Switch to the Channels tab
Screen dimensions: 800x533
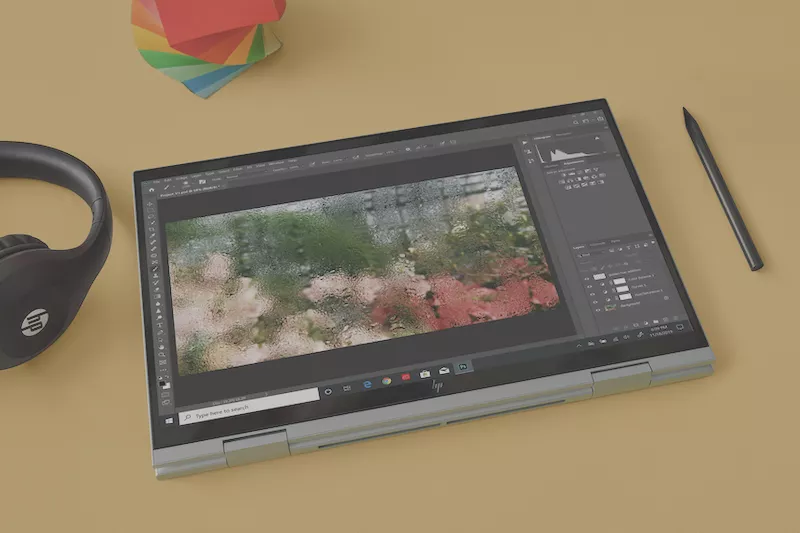point(597,244)
